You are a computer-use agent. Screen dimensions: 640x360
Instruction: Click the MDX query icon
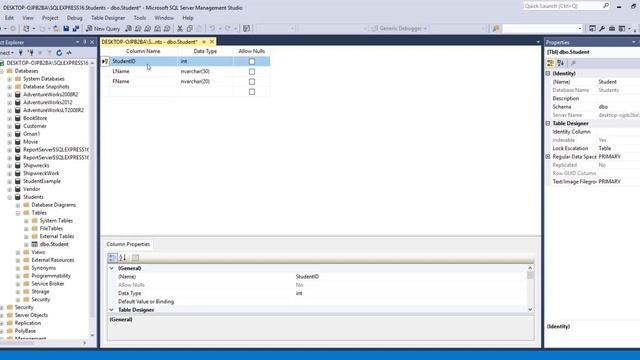coord(138,29)
